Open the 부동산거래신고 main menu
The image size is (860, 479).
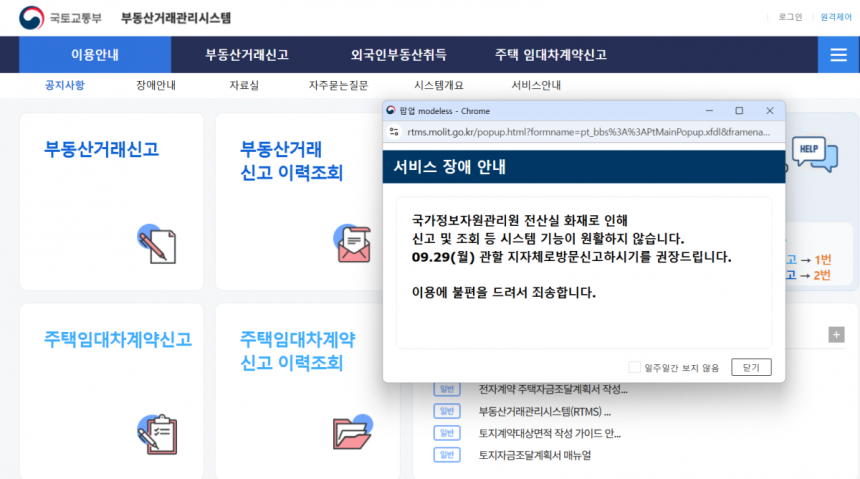click(246, 55)
